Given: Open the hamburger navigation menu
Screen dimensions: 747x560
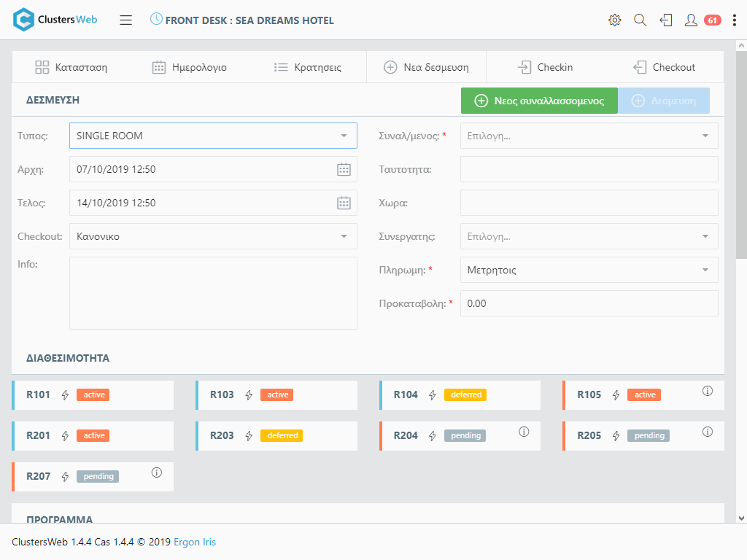Looking at the screenshot, I should click(x=126, y=20).
